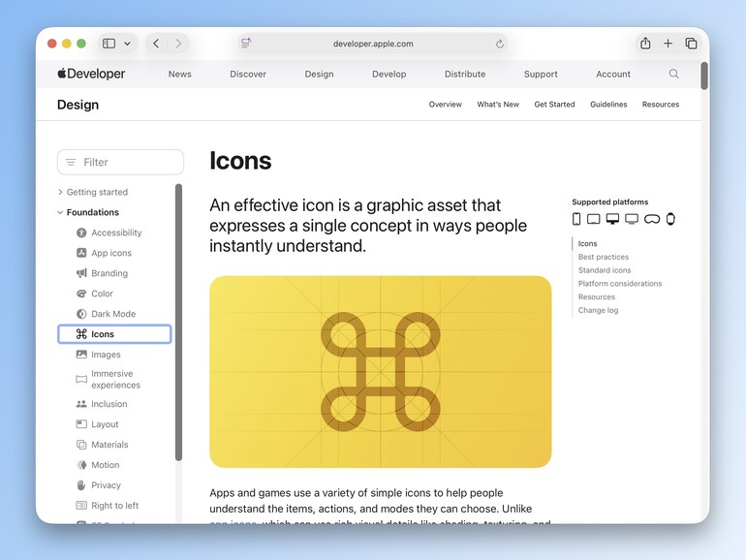The width and height of the screenshot is (746, 560).
Task: Reload the page with refresh icon
Action: click(x=500, y=44)
